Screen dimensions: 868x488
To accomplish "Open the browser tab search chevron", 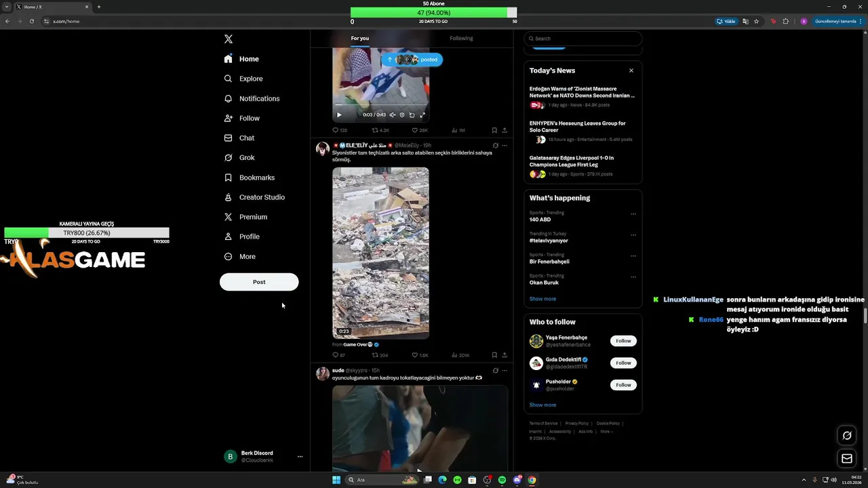I will tap(6, 7).
